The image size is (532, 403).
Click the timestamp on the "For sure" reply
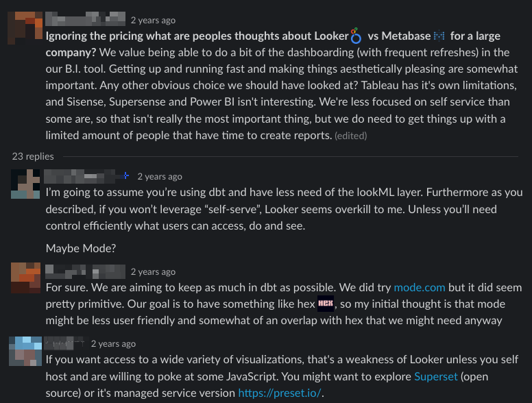[153, 271]
